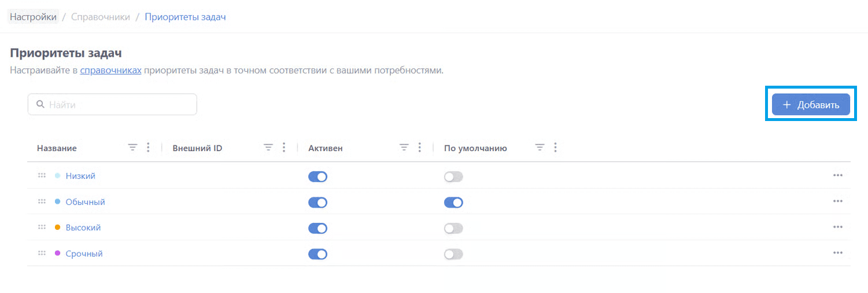Image resolution: width=868 pixels, height=293 pixels.
Task: Click drag handle icon for Низкий row
Action: [42, 175]
